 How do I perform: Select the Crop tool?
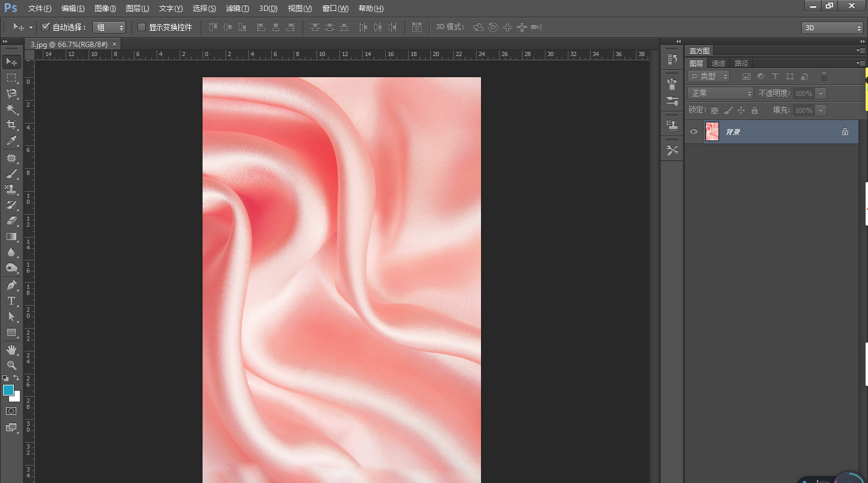click(x=11, y=125)
